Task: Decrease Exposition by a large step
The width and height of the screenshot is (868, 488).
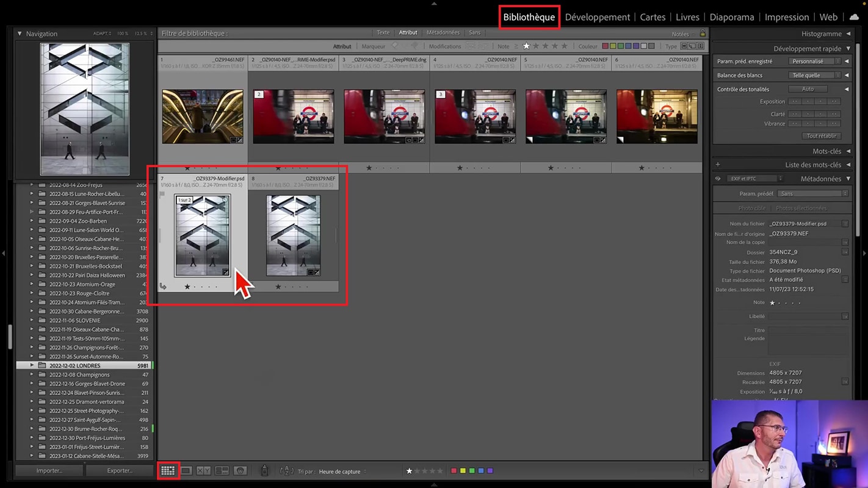Action: pos(795,101)
